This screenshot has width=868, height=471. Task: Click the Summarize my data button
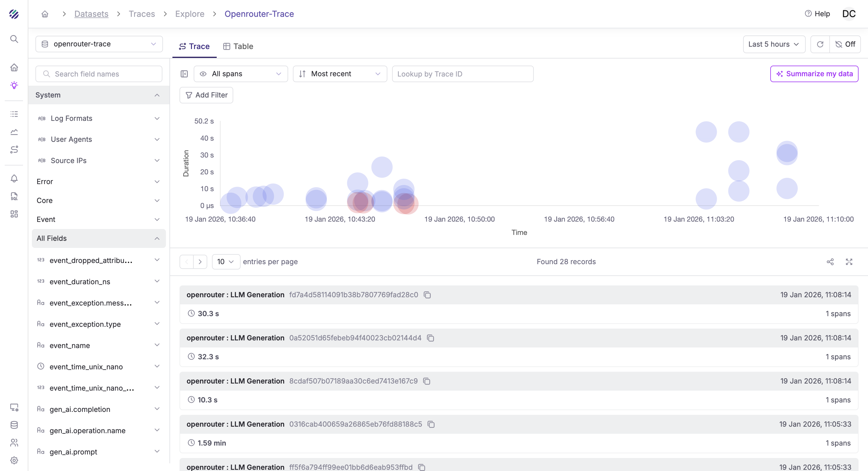click(x=814, y=74)
